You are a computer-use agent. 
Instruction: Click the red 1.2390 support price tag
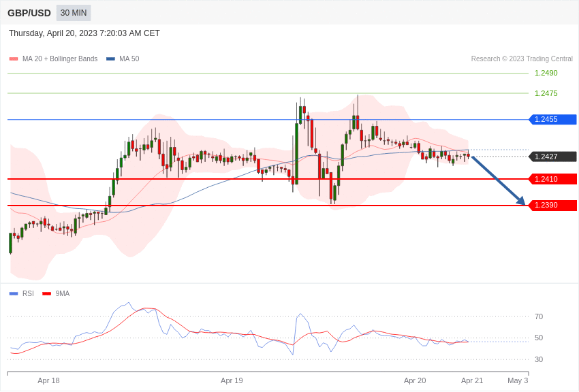[553, 205]
